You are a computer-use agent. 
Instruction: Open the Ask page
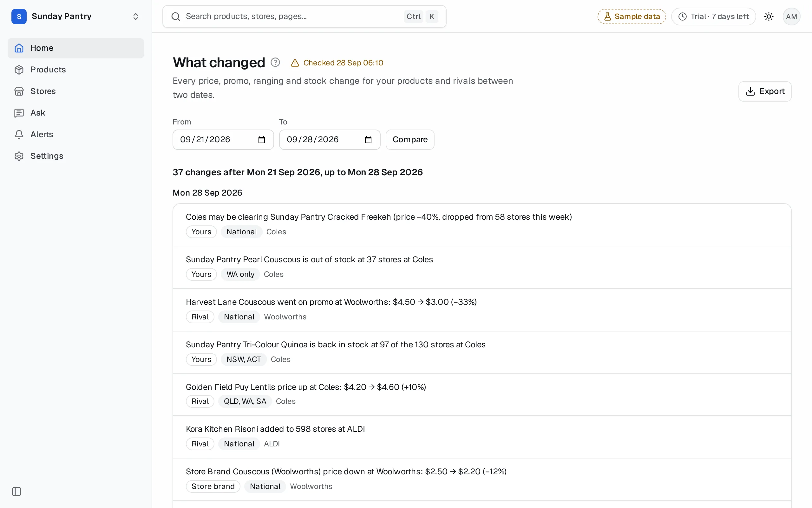pyautogui.click(x=75, y=112)
